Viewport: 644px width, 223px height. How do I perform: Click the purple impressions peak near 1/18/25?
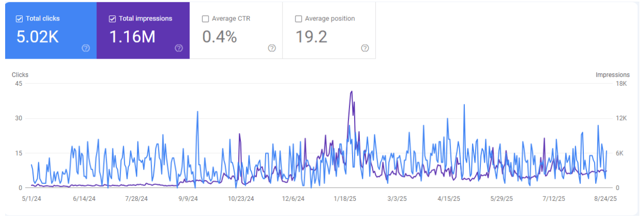[351, 92]
